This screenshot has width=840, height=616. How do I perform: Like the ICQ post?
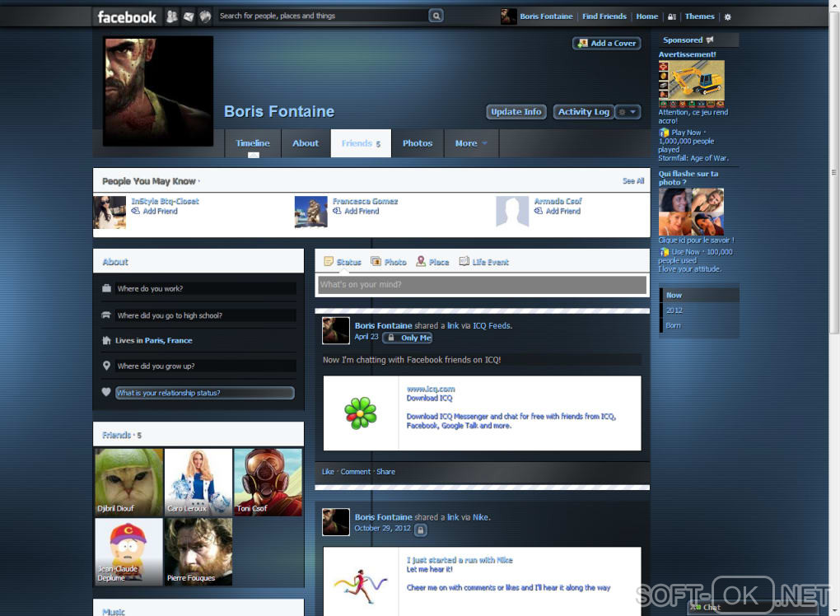[328, 472]
